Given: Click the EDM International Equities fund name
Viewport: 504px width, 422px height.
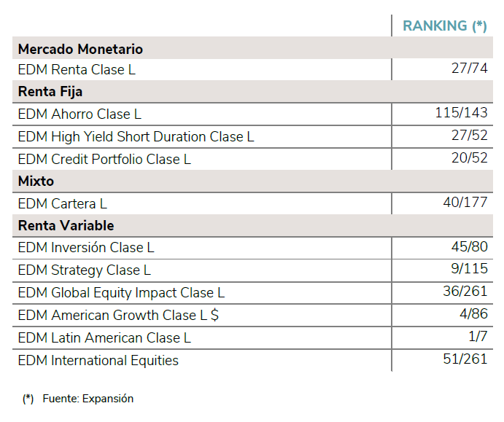Looking at the screenshot, I should pyautogui.click(x=98, y=360).
